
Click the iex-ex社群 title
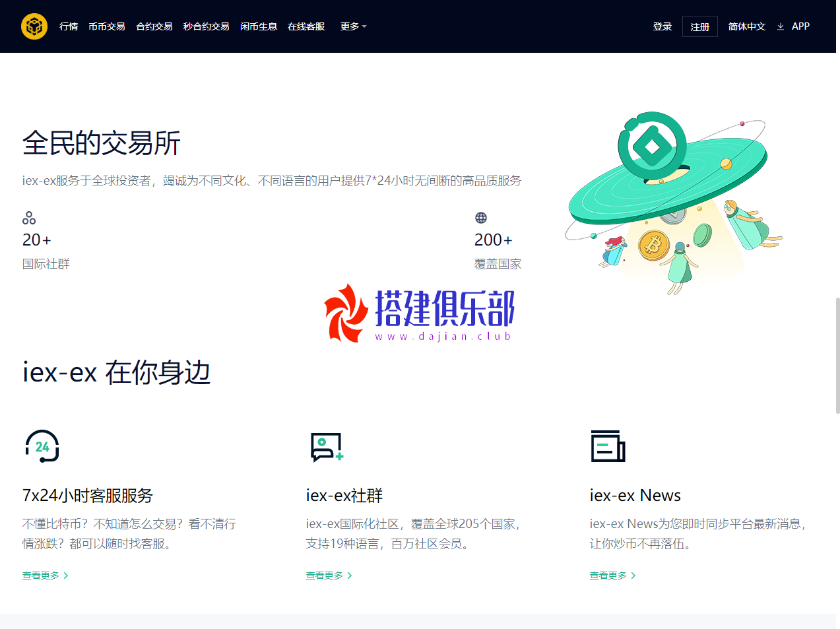(344, 496)
